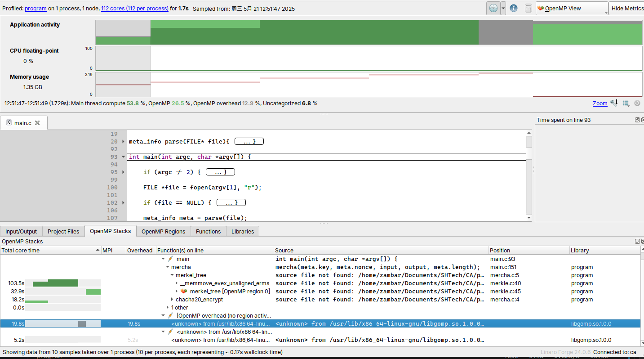Screen dimensions: 644x359
Task: Float the 'Time spent on line 93' panel
Action: point(637,120)
